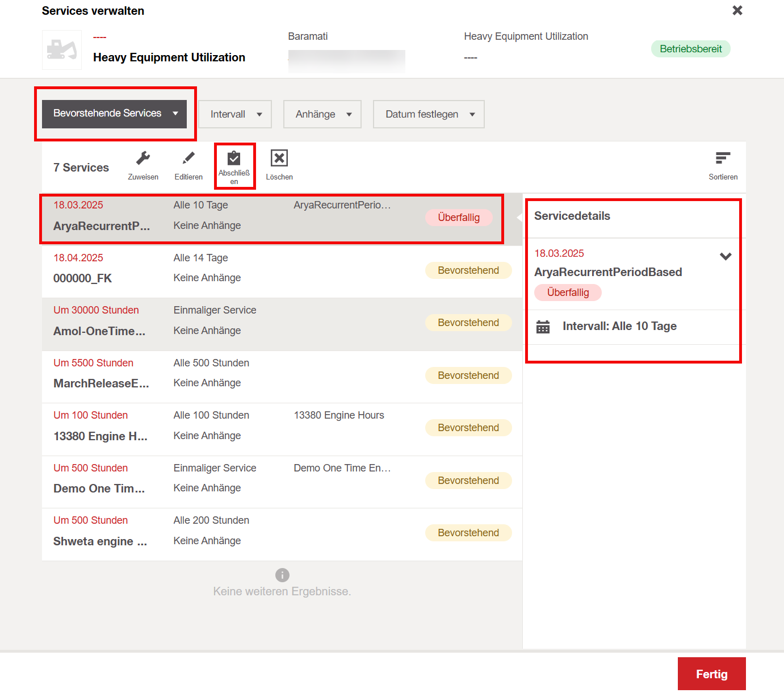The width and height of the screenshot is (784, 693).
Task: Click the Demo One Time En… description text
Action: pos(342,468)
